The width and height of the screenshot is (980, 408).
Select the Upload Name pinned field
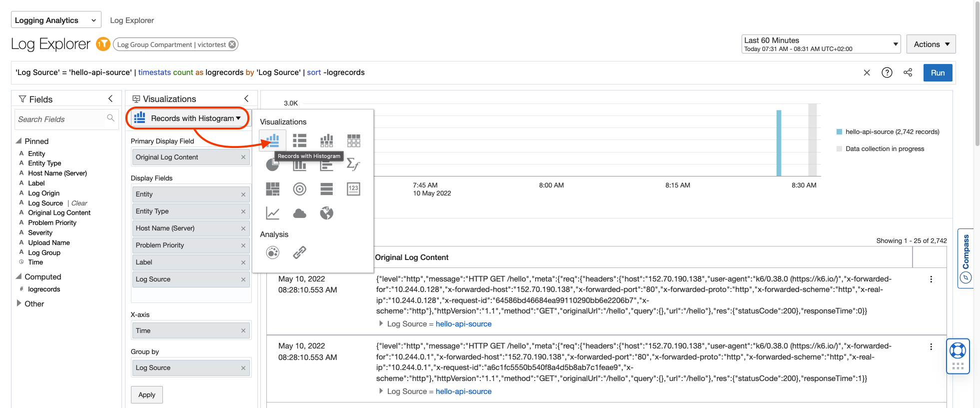pyautogui.click(x=49, y=242)
